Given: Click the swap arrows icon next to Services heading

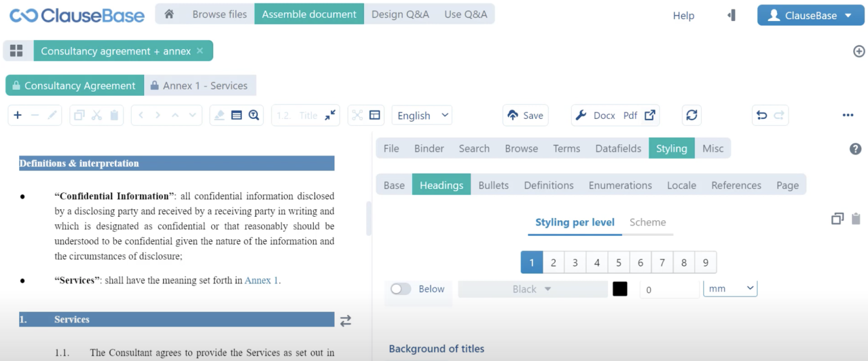Looking at the screenshot, I should [x=345, y=321].
